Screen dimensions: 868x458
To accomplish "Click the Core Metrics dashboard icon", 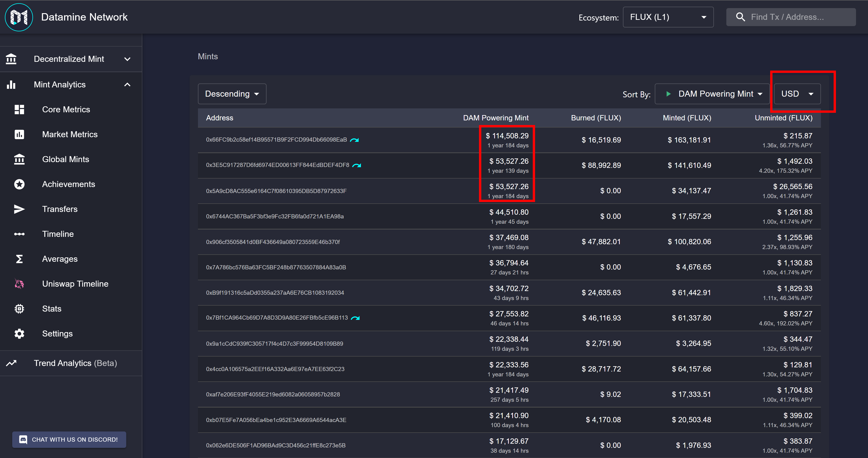I will (19, 110).
